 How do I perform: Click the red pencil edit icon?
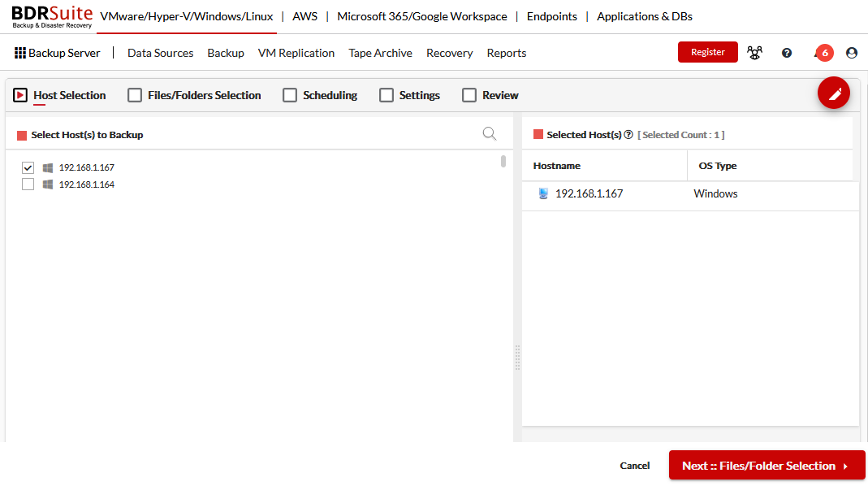tap(834, 93)
